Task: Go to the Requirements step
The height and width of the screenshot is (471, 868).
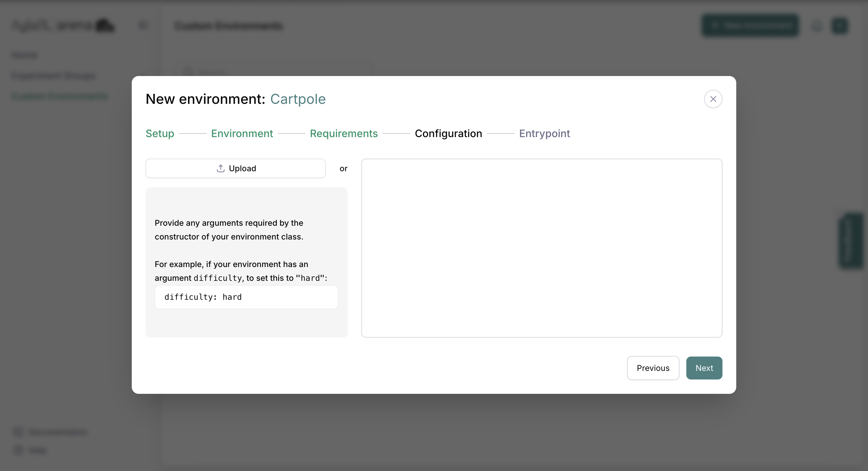Action: coord(344,133)
